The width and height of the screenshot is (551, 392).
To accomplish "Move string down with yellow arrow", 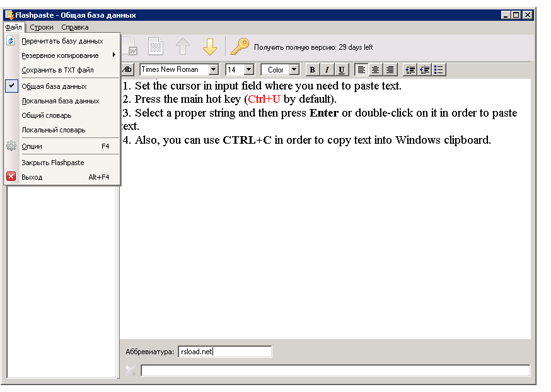I will point(210,47).
